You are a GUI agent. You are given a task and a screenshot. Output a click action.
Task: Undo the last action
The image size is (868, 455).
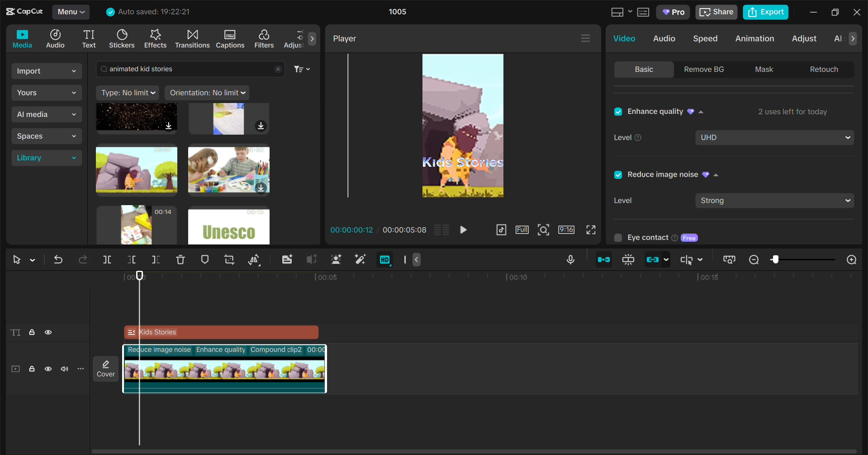[x=58, y=259]
